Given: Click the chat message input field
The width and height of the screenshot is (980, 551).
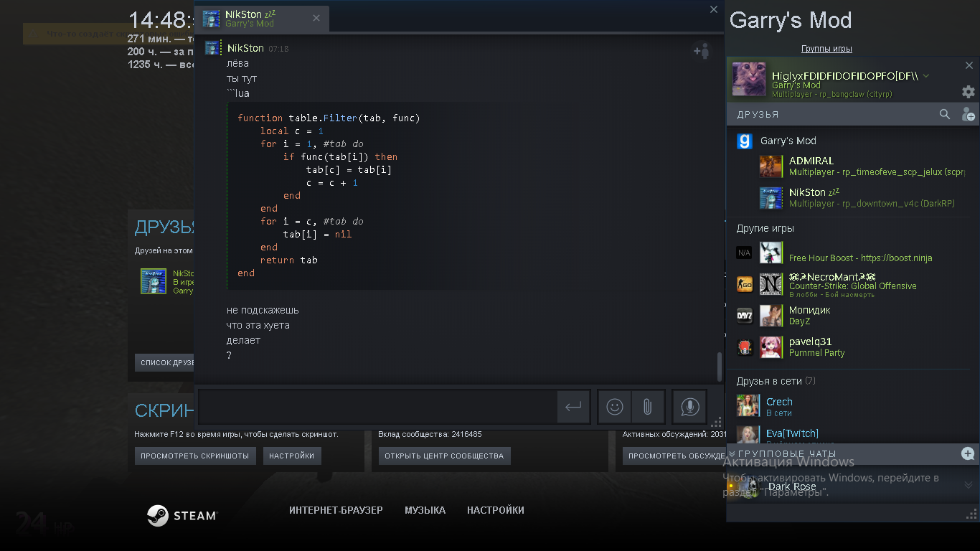Looking at the screenshot, I should point(377,407).
